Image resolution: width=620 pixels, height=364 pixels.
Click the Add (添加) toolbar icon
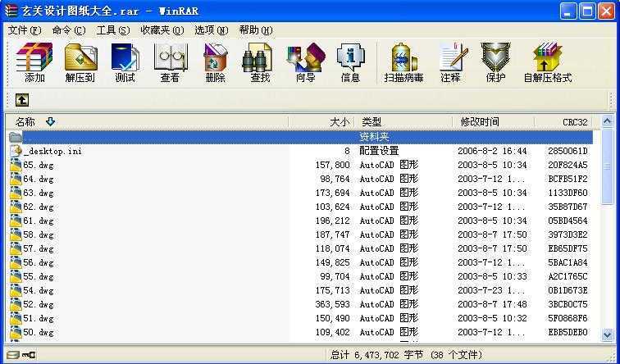[x=34, y=63]
